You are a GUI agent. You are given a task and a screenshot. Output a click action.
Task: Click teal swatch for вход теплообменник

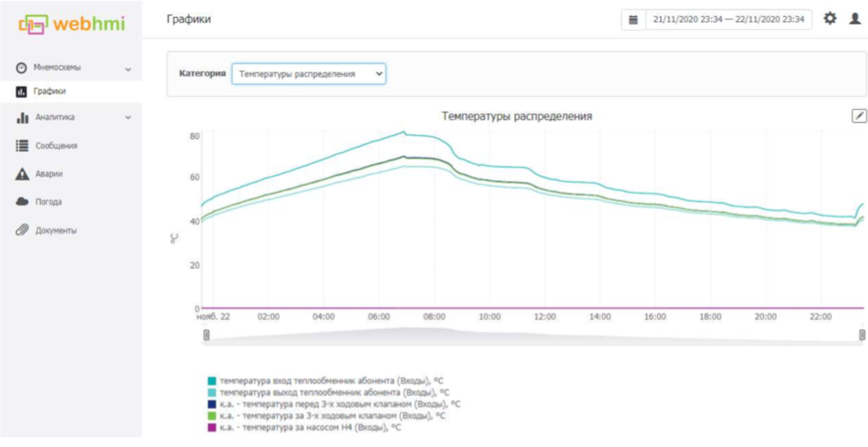[212, 381]
